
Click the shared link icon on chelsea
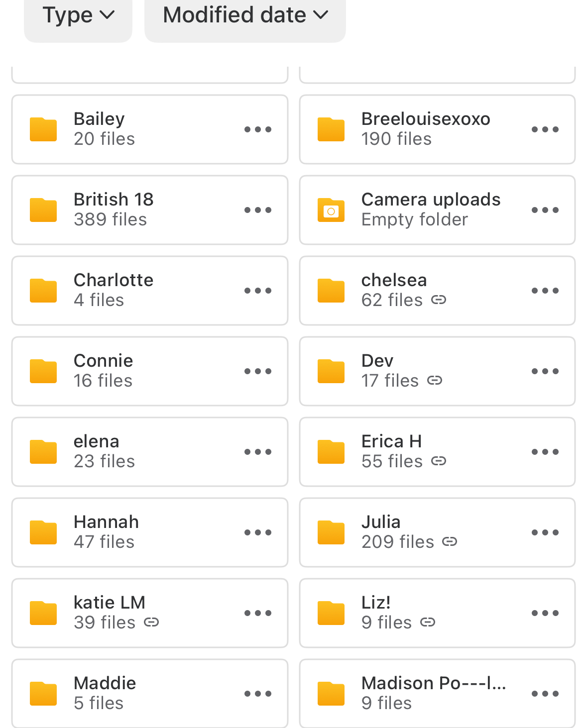coord(439,300)
